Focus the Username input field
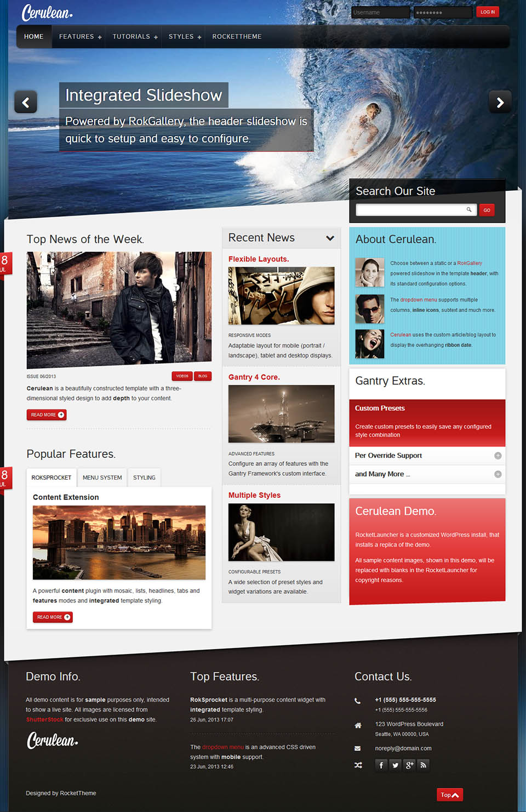This screenshot has width=526, height=812. point(380,13)
